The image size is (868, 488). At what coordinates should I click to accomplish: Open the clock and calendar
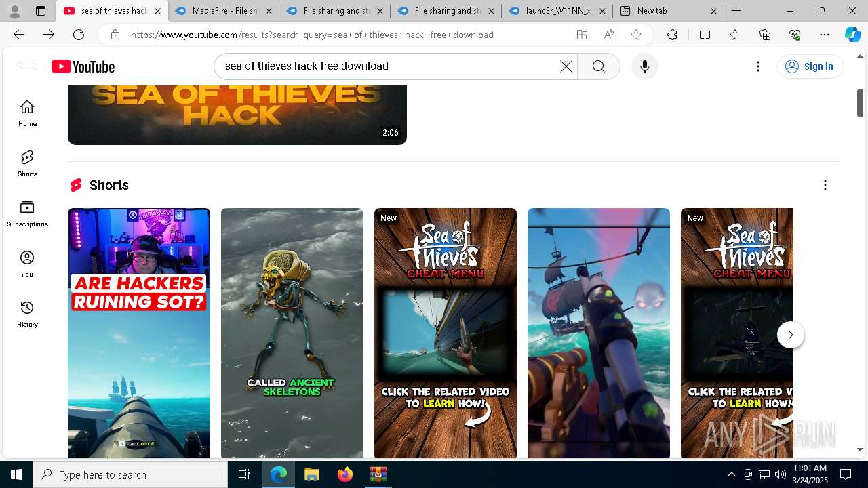[810, 474]
